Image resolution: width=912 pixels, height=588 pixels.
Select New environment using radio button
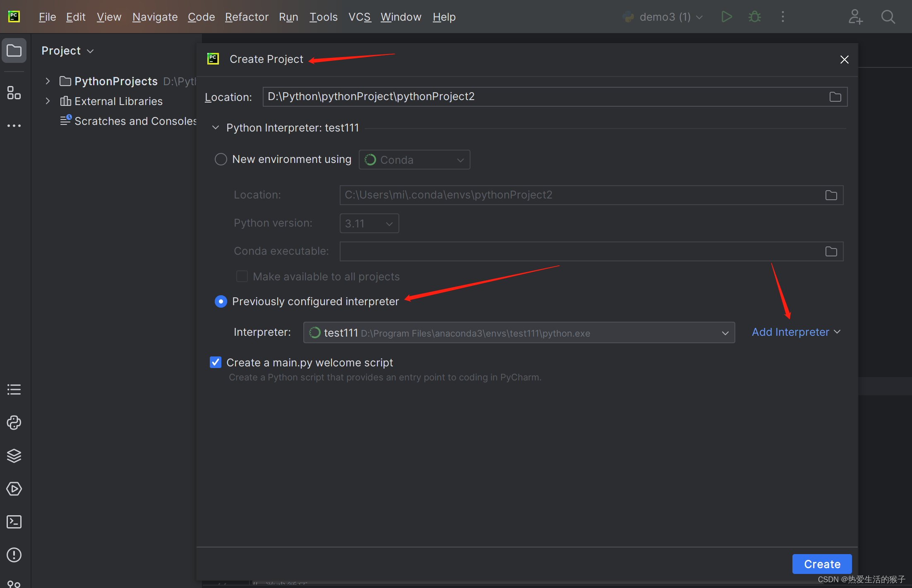[x=221, y=159]
